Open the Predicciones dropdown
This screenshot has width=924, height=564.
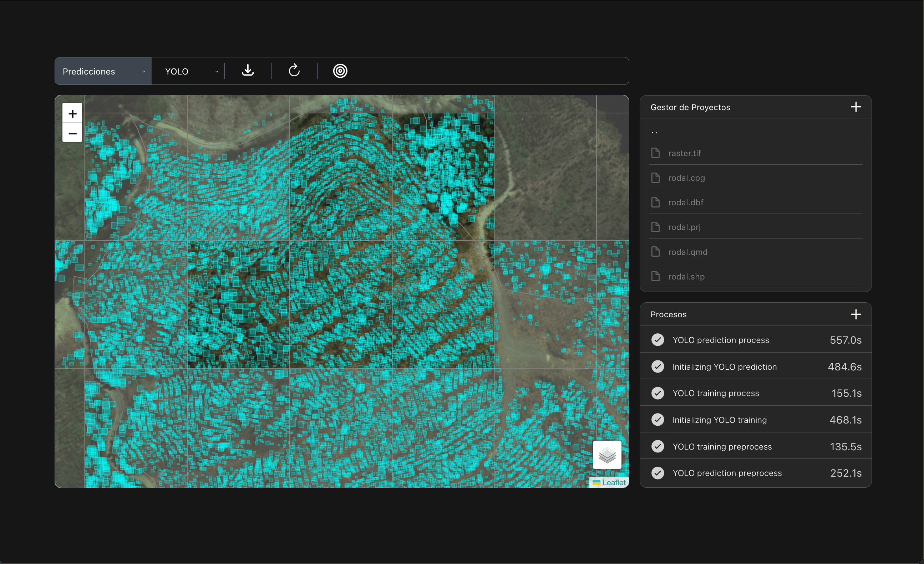pyautogui.click(x=103, y=71)
